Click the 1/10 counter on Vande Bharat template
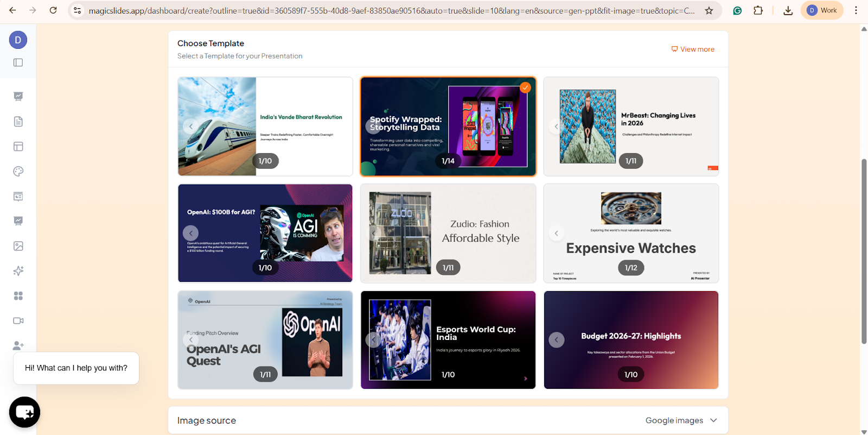Screen dimensions: 868x435 tap(265, 161)
